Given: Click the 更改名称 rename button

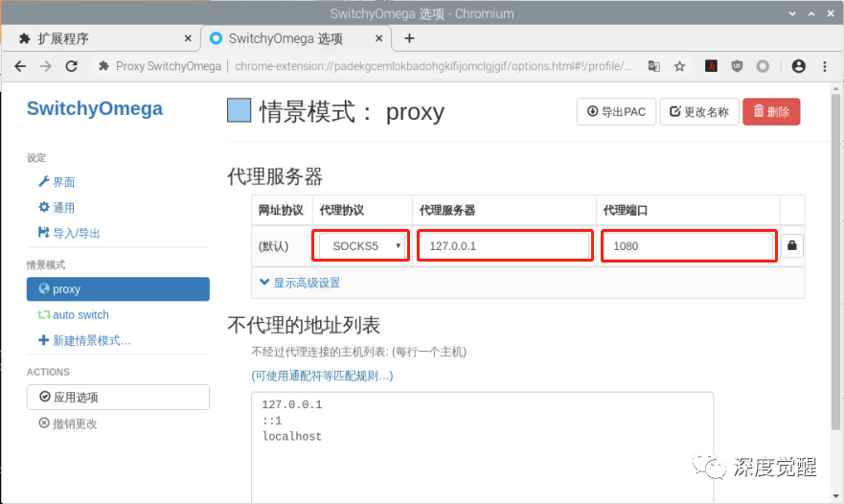Looking at the screenshot, I should pyautogui.click(x=699, y=111).
